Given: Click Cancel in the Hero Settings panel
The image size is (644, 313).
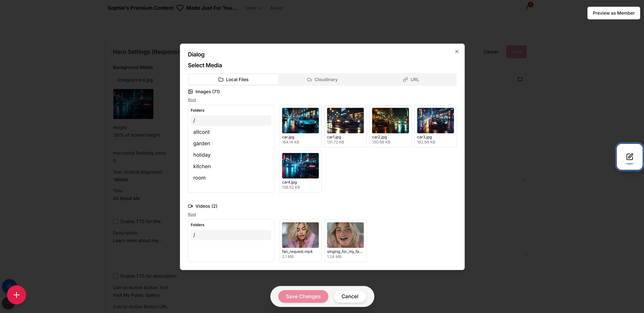Looking at the screenshot, I should [490, 52].
